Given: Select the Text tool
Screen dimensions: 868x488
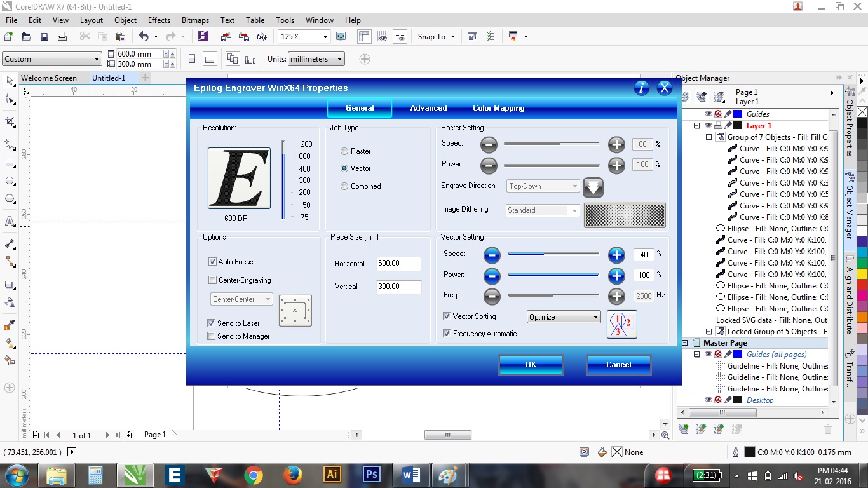Looking at the screenshot, I should tap(10, 221).
